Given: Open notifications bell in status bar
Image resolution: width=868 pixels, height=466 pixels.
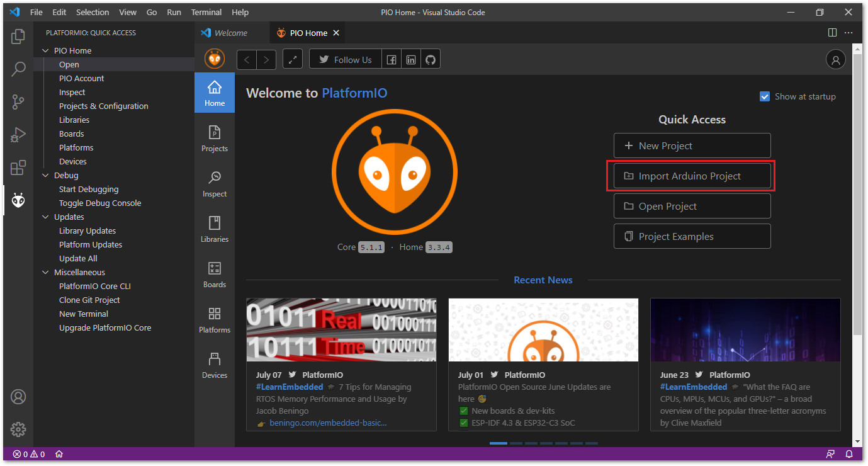Looking at the screenshot, I should point(849,454).
